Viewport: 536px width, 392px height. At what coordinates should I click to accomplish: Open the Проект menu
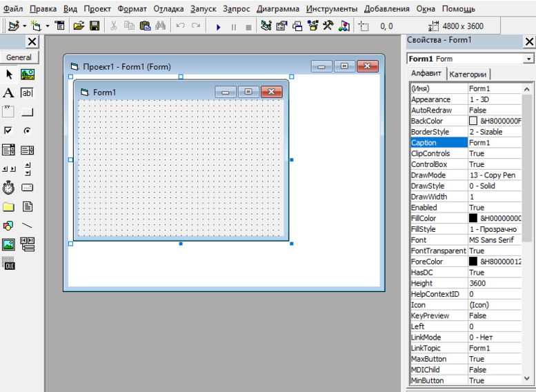[x=97, y=9]
